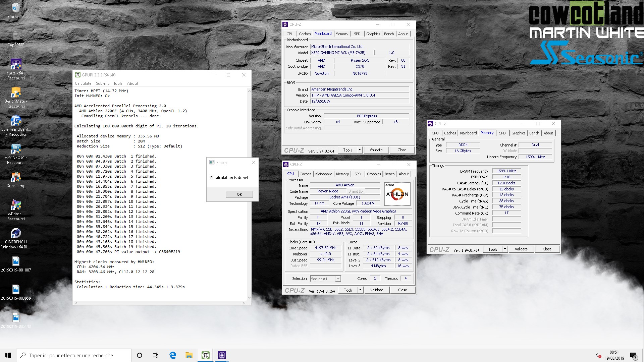Open Tools dropdown arrow in CPU tab CPU-Z window
The image size is (644, 362).
(x=360, y=290)
